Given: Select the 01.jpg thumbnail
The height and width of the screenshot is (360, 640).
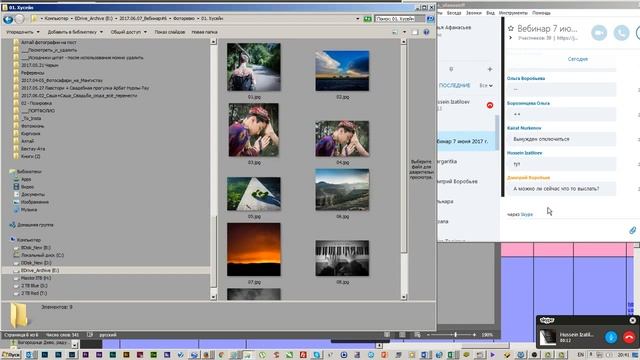Looking at the screenshot, I should click(x=253, y=67).
